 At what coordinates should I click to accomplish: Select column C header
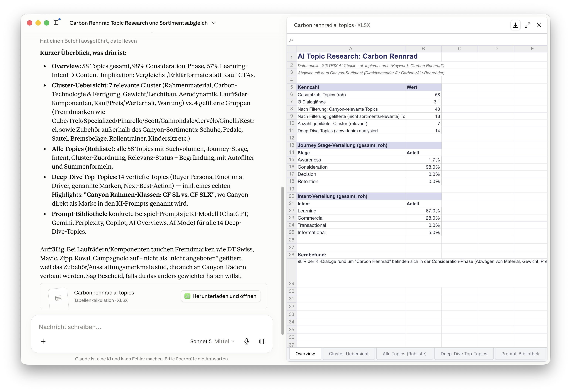[x=459, y=49]
